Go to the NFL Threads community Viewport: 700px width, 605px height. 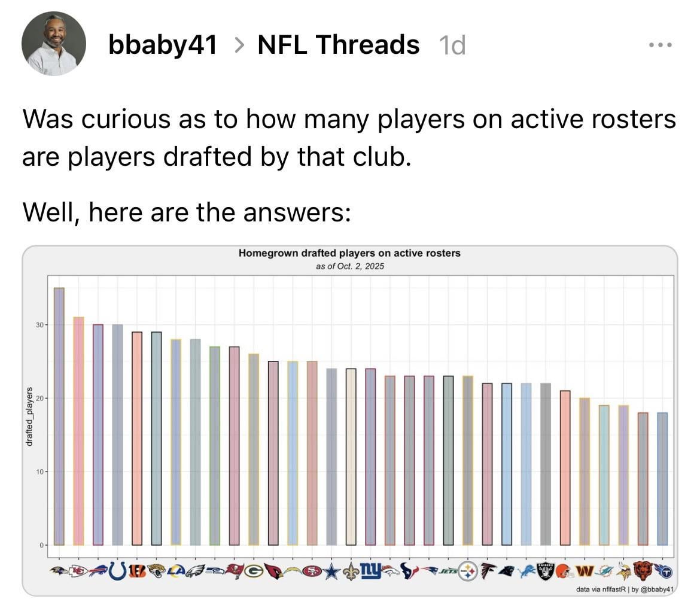pyautogui.click(x=338, y=44)
